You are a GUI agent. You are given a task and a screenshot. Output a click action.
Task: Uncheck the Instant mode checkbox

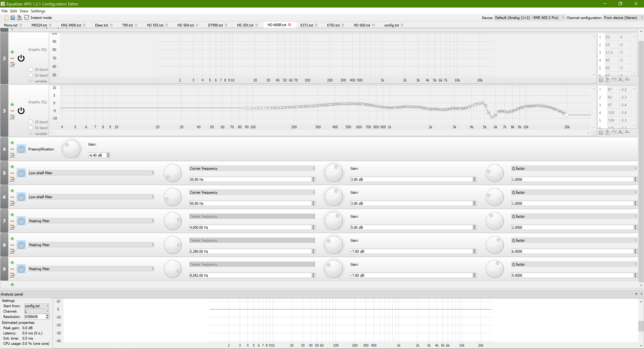point(27,17)
